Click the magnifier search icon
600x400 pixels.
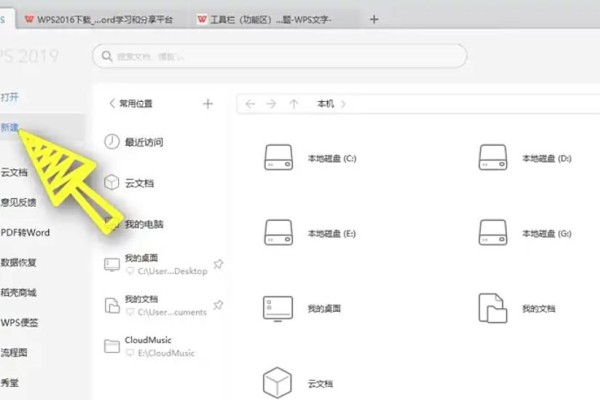[x=107, y=56]
